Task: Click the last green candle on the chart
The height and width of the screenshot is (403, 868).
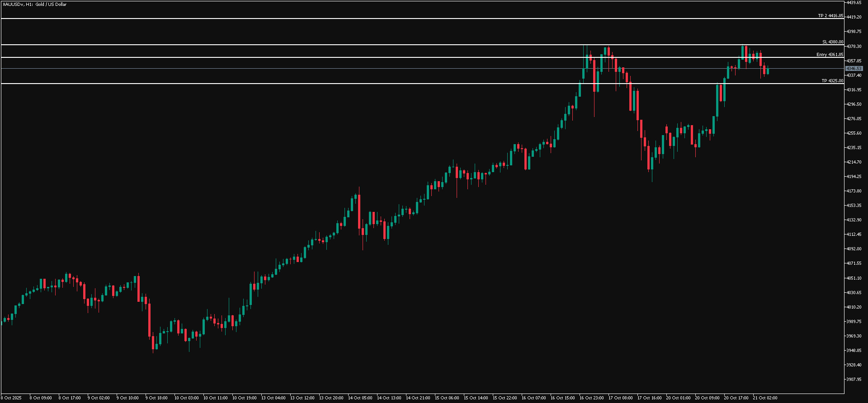Action: point(768,70)
